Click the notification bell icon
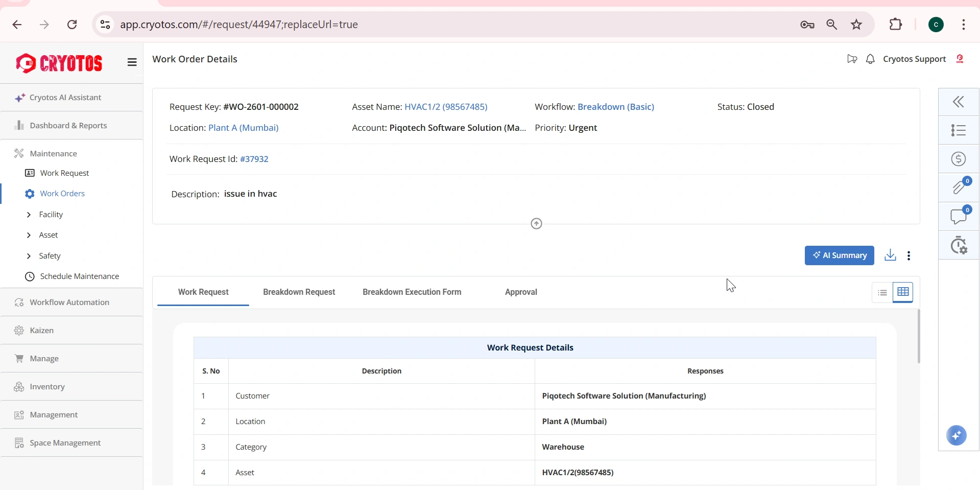 870,59
